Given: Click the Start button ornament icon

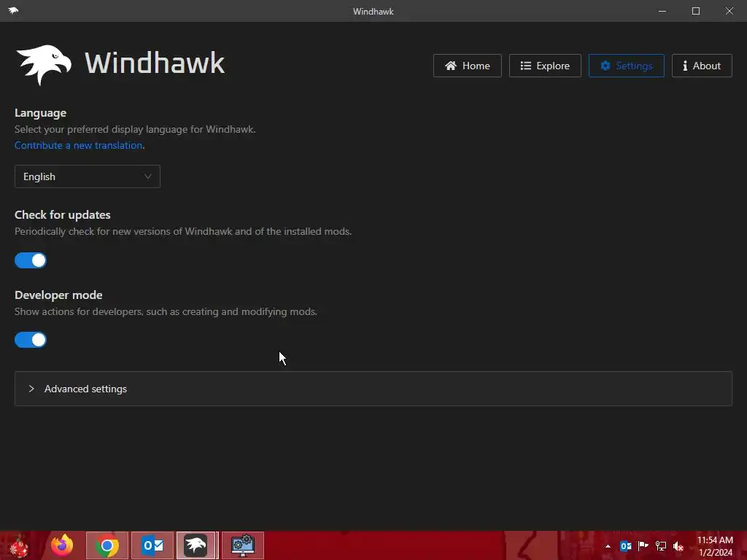Looking at the screenshot, I should [19, 545].
